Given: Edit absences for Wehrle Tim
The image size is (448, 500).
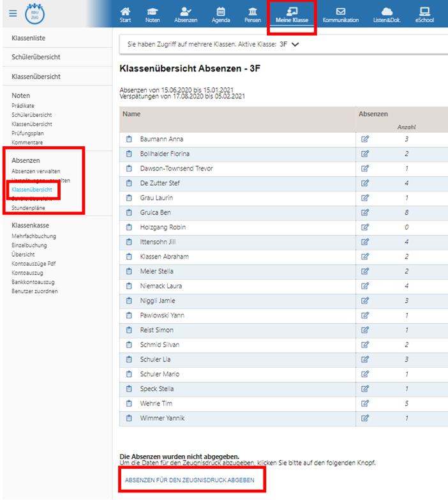Looking at the screenshot, I should tap(365, 404).
